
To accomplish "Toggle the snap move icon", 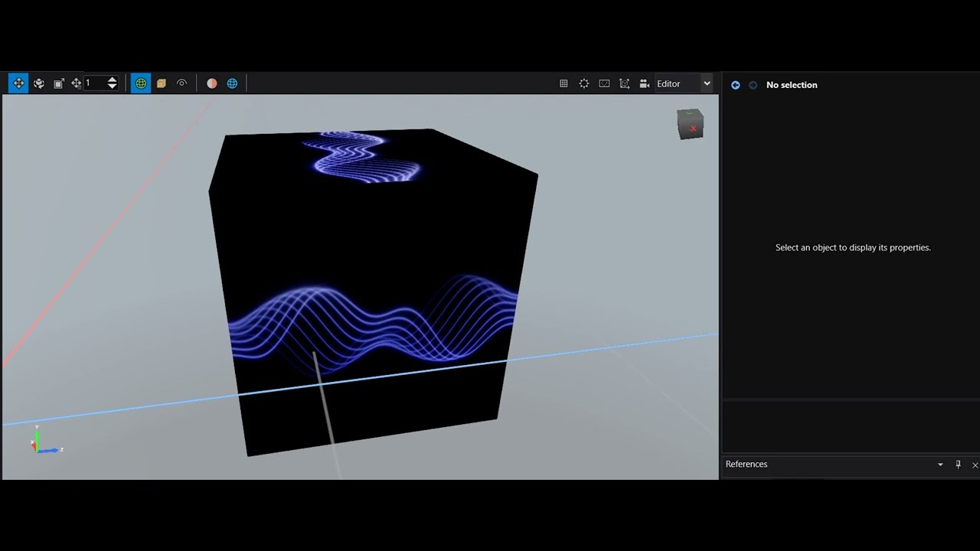I will [76, 83].
